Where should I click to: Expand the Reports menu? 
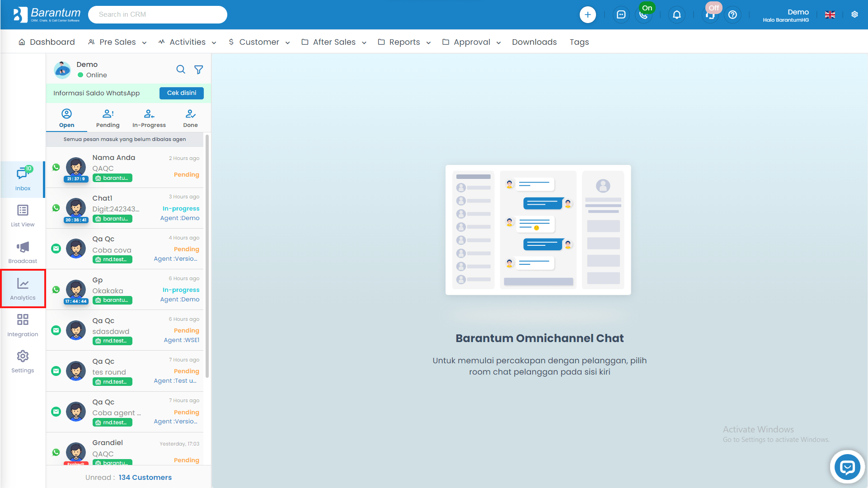pos(404,42)
